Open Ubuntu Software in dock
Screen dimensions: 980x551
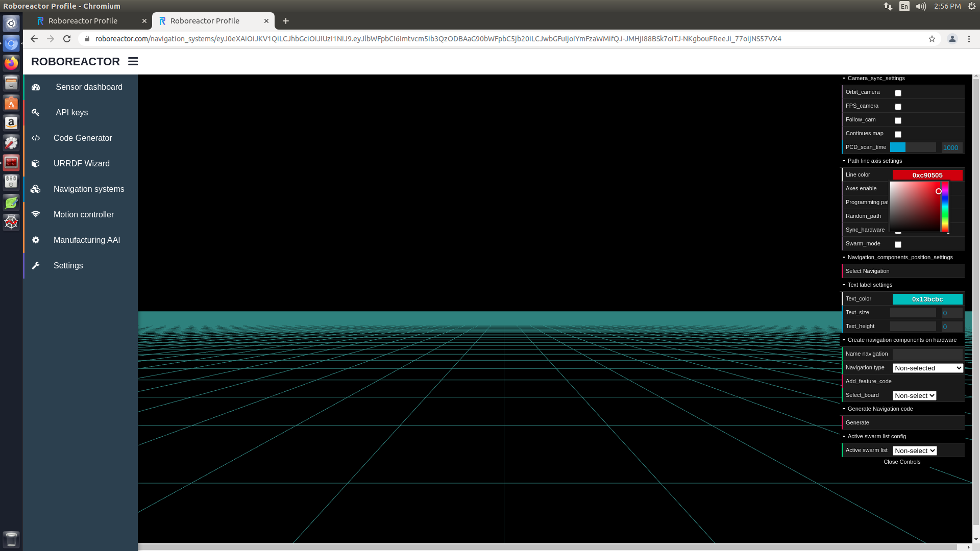pyautogui.click(x=11, y=103)
